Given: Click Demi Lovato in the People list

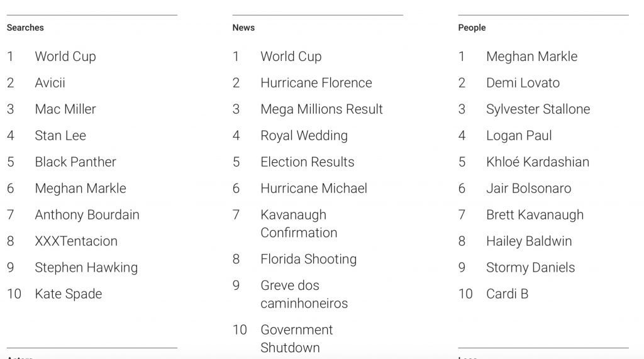Looking at the screenshot, I should tap(523, 83).
